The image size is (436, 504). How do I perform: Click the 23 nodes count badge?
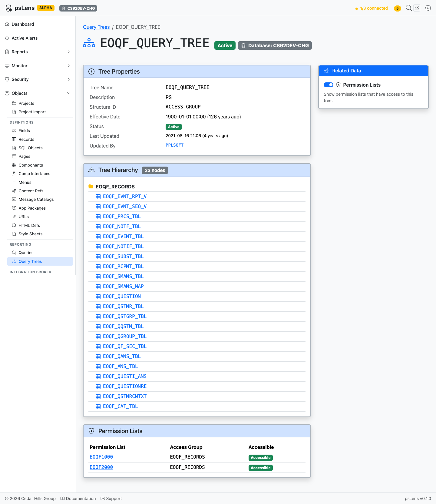tap(155, 170)
